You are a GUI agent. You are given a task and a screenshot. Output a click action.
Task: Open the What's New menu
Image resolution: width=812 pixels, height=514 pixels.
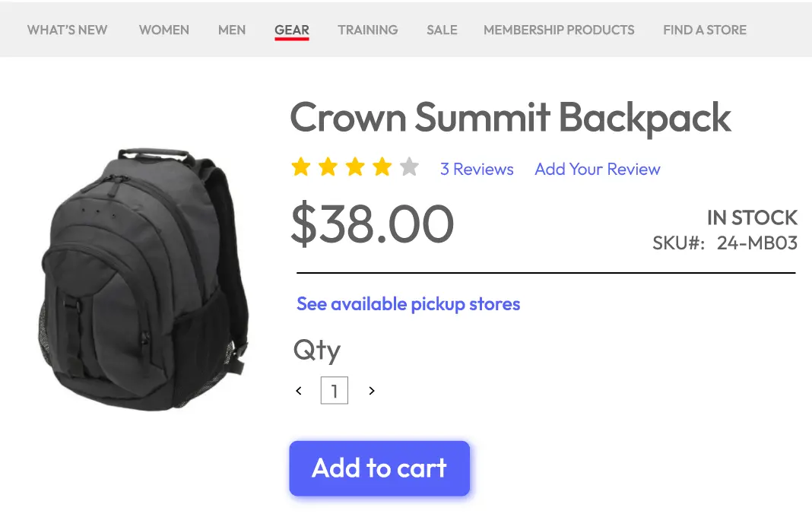point(67,30)
